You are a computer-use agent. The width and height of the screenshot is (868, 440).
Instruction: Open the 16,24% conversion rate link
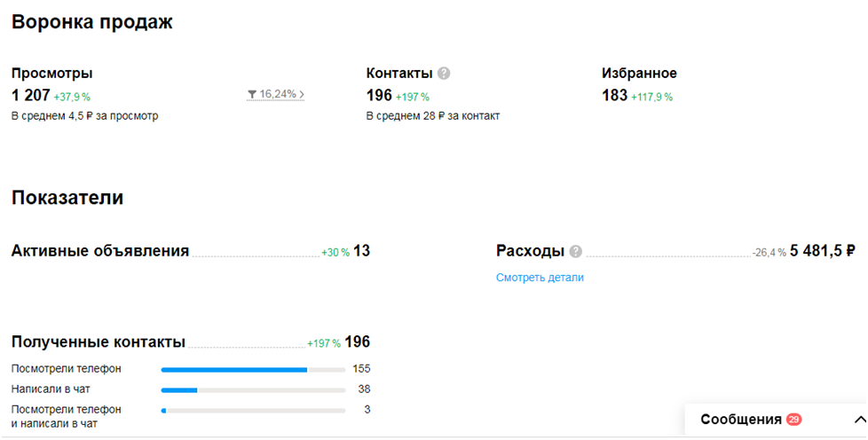click(276, 95)
